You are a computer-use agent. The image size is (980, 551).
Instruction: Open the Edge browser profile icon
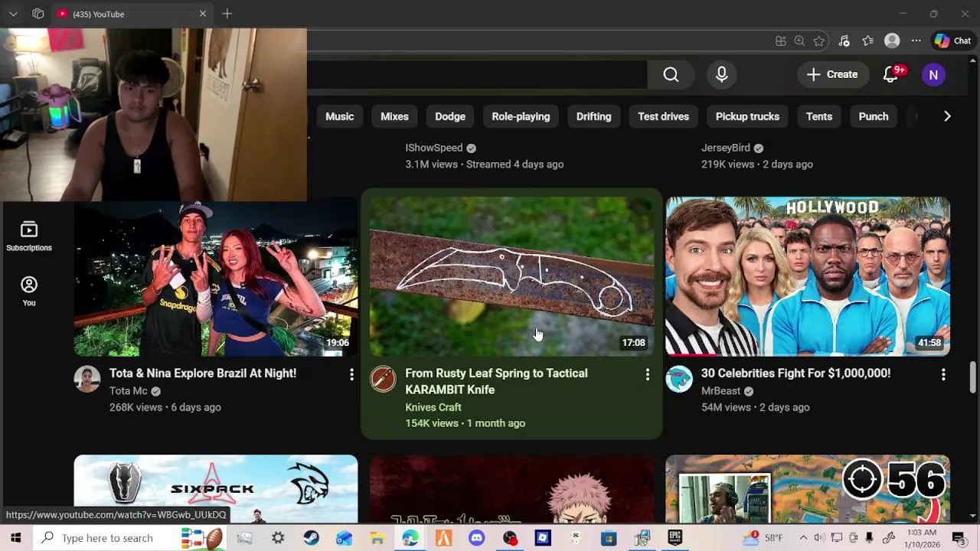click(x=892, y=41)
